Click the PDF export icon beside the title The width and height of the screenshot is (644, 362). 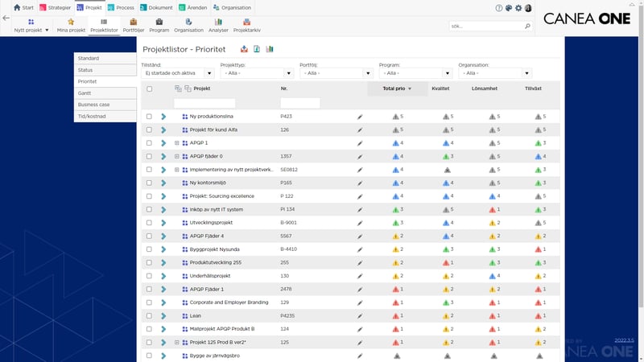tap(244, 49)
